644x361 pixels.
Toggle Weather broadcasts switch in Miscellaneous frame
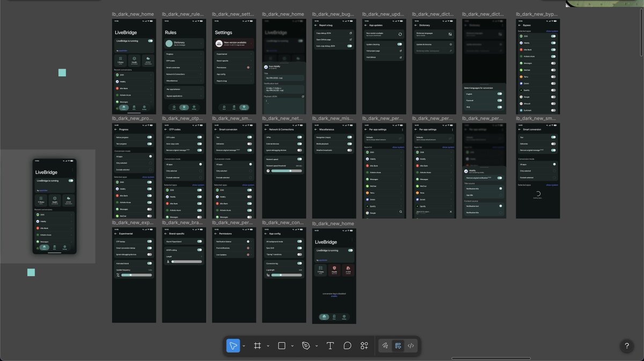350,150
